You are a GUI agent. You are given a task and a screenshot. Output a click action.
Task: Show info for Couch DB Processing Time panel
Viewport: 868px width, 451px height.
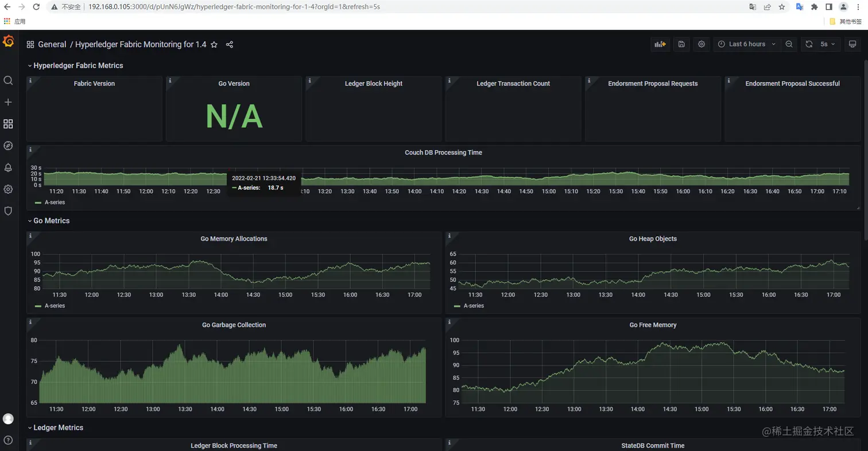pos(30,149)
